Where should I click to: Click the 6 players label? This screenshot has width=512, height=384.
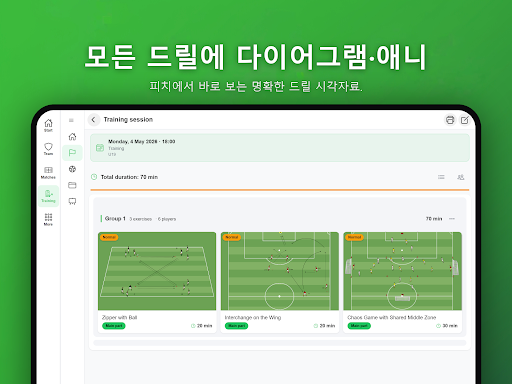(x=167, y=219)
